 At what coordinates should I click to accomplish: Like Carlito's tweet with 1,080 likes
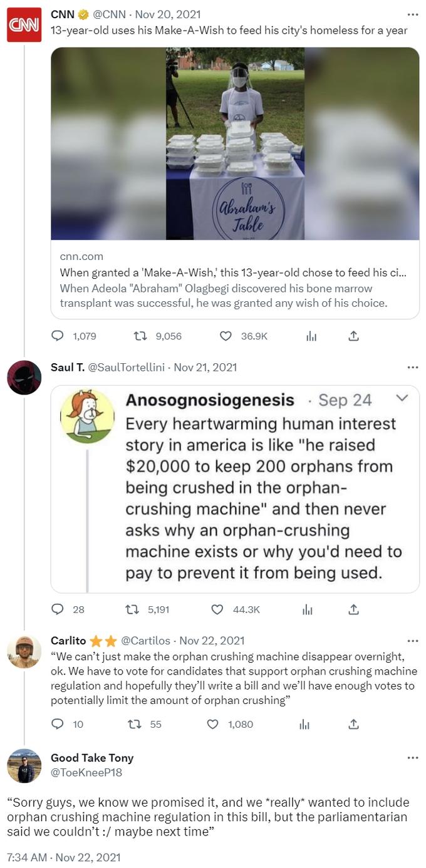pyautogui.click(x=213, y=724)
